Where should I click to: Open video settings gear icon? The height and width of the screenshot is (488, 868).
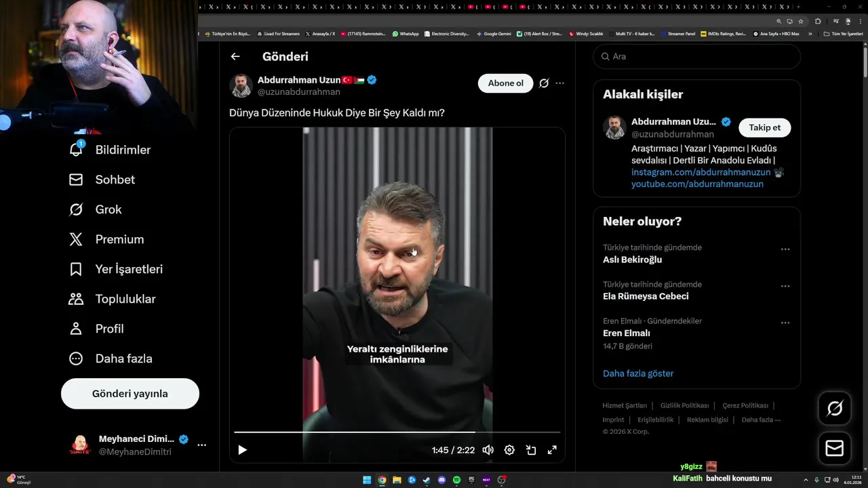point(509,450)
